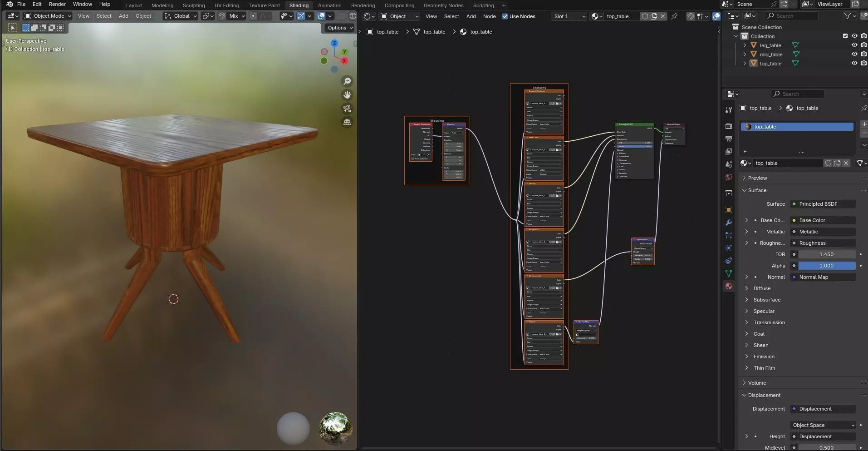This screenshot has height=451, width=868.
Task: Switch perspective/orthographic grid gizmo
Action: (347, 122)
